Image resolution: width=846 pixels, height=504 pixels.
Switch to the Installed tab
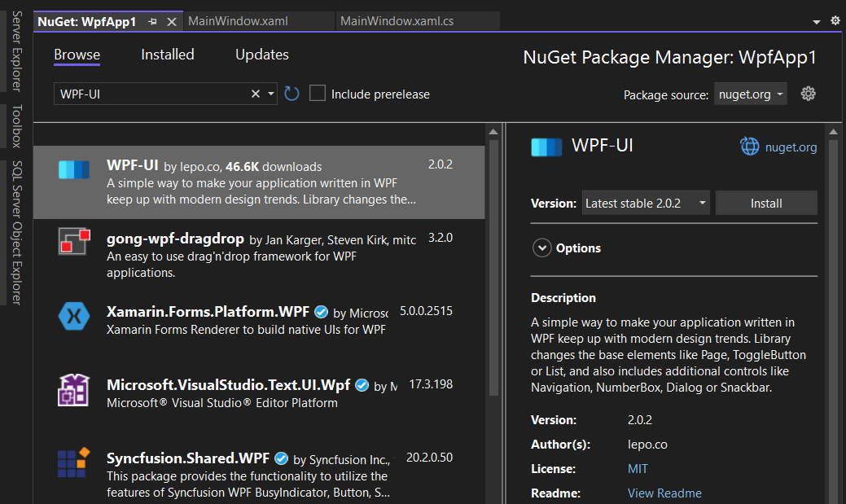[168, 55]
